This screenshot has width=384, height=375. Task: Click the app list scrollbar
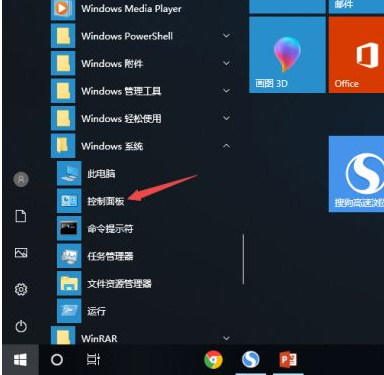coord(243,259)
